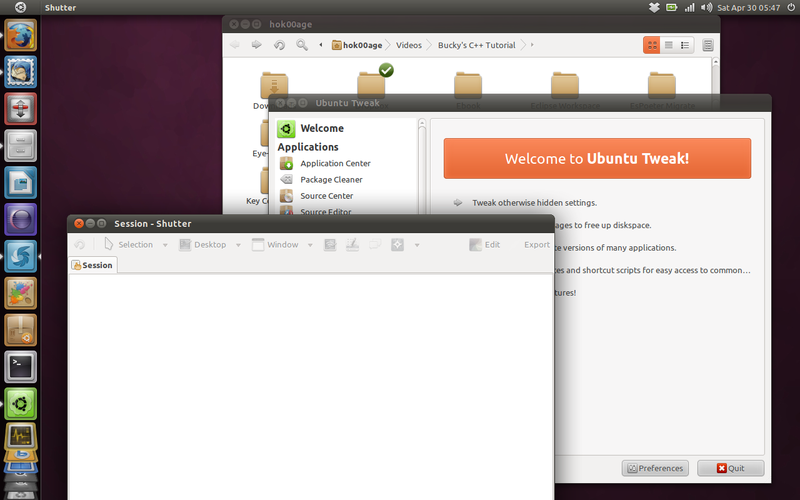Launch Thunderbird mail from the launcher
The image size is (800, 500).
coord(20,72)
